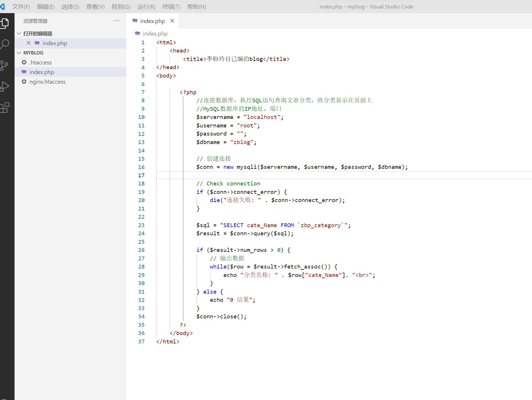Viewport: 532px width, 400px height.
Task: Select the index.php editor tab
Action: (x=153, y=21)
